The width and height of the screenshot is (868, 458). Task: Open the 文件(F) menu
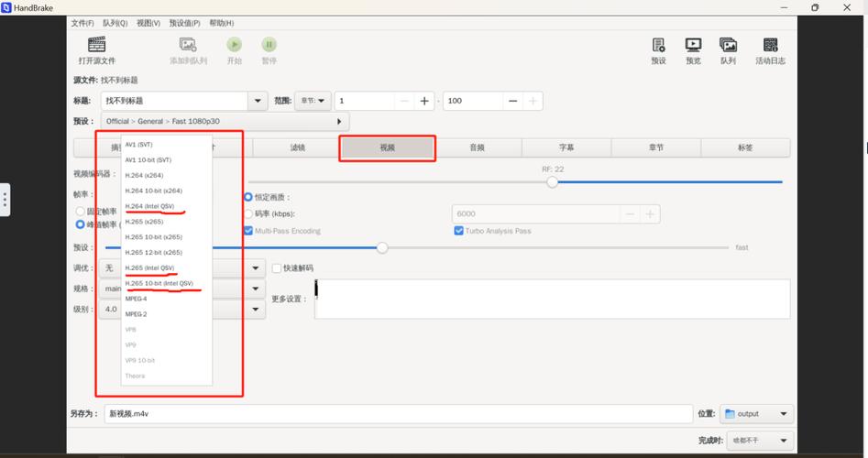(82, 23)
